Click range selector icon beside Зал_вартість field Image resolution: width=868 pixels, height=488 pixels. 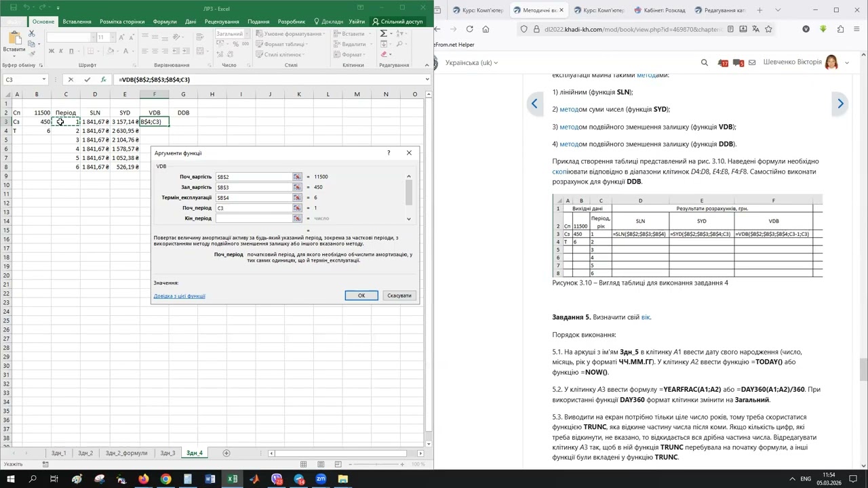[x=297, y=187]
